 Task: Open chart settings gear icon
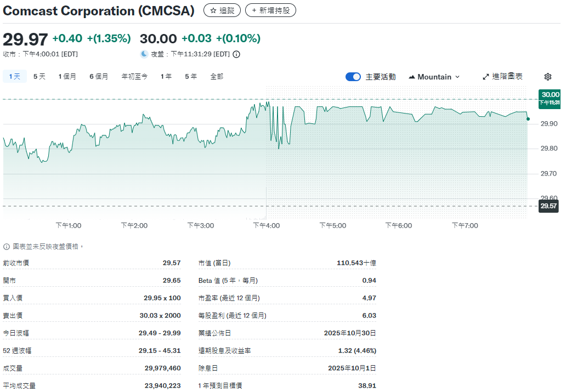pyautogui.click(x=547, y=77)
